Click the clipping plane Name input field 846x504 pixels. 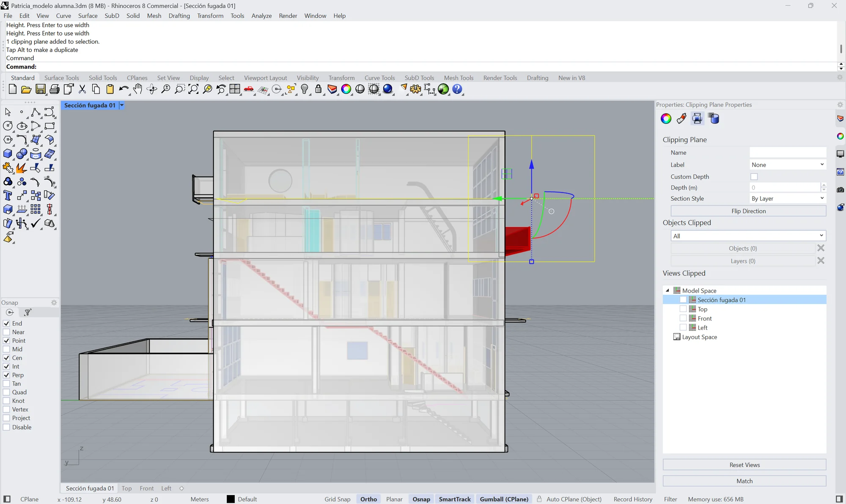coord(788,153)
